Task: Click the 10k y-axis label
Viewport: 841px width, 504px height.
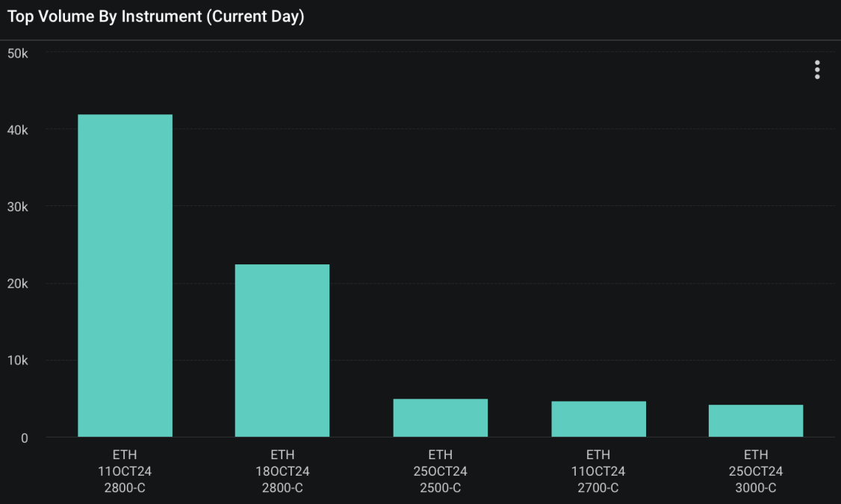Action: pos(17,361)
